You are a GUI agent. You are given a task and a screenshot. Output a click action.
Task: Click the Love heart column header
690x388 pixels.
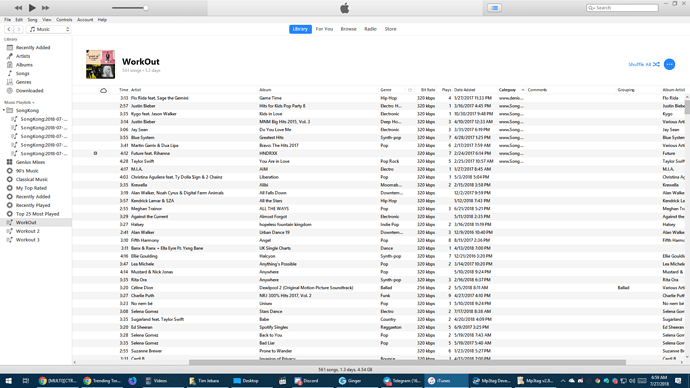tap(410, 90)
